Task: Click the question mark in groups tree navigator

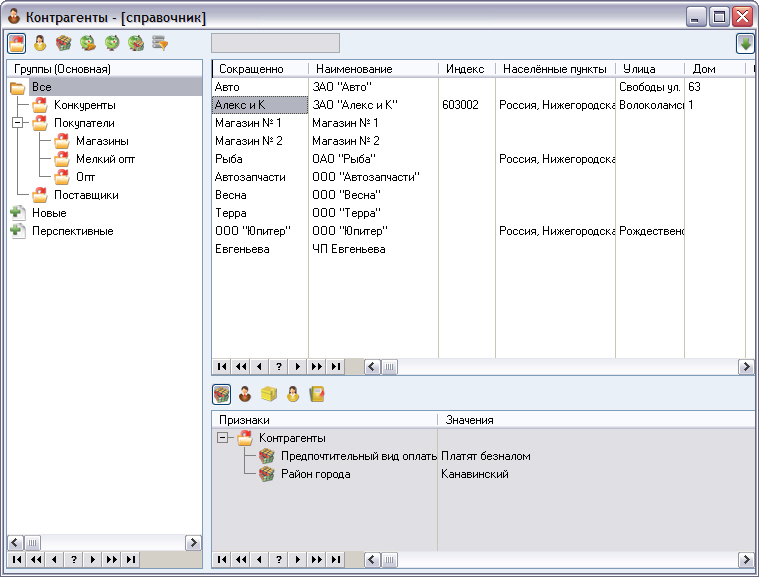Action: 74,560
